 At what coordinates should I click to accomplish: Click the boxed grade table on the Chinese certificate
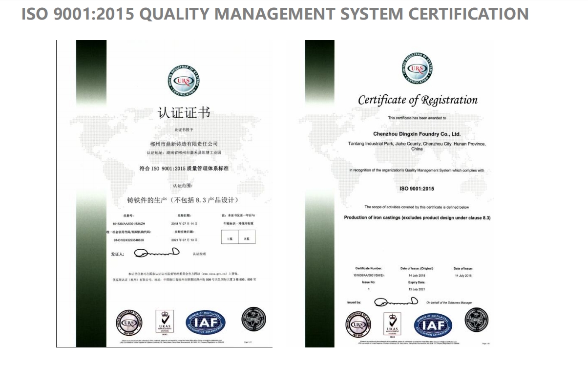coord(238,238)
